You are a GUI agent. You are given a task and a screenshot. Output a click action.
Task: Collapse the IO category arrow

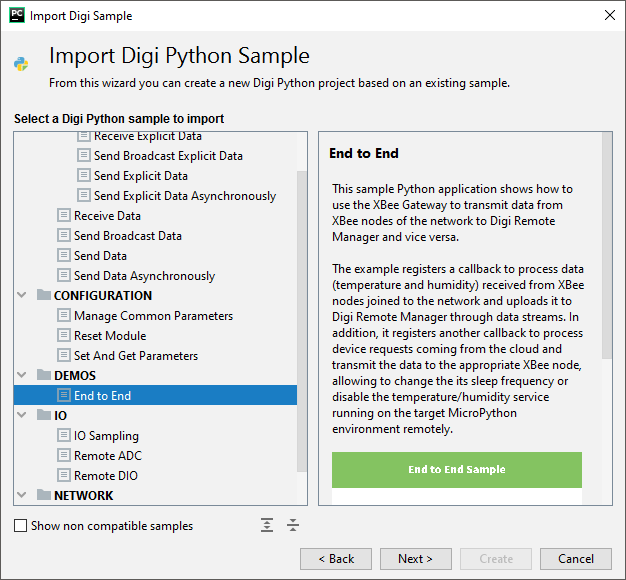click(x=23, y=416)
